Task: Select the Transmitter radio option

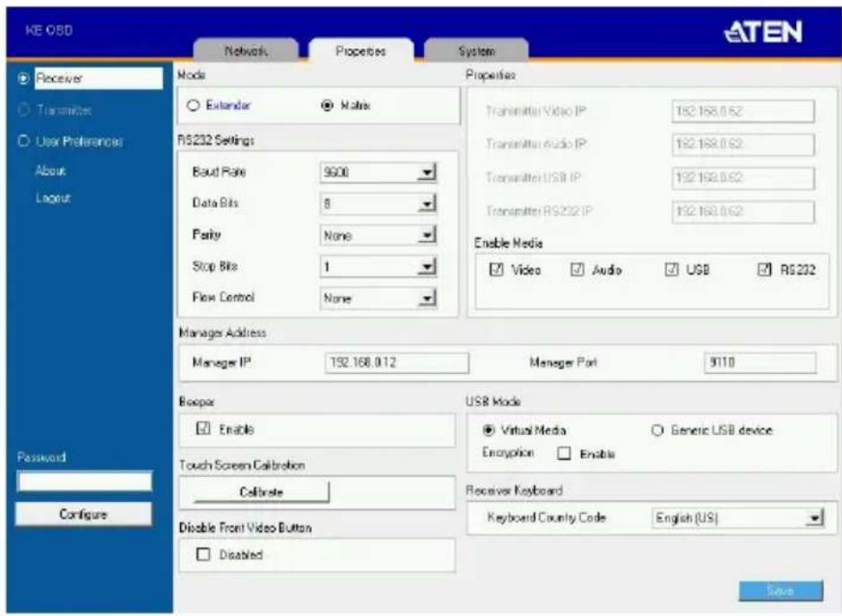Action: tap(23, 110)
